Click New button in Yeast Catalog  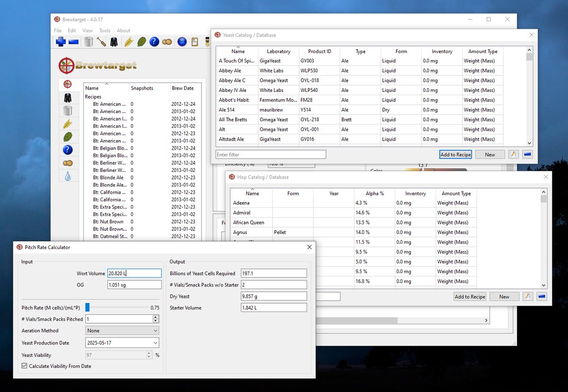coord(490,154)
